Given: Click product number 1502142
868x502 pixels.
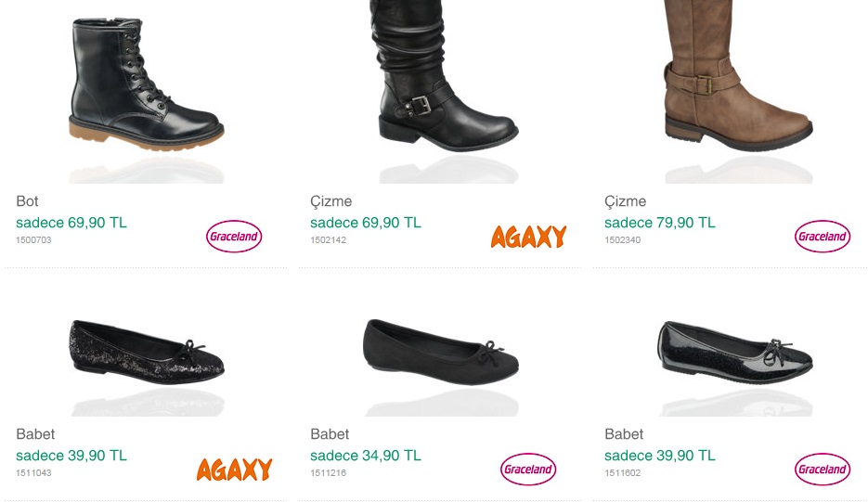Looking at the screenshot, I should (329, 240).
